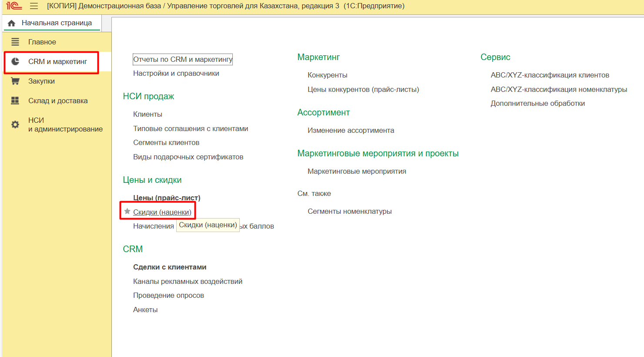Viewport: 644px width, 357px height.
Task: Open Маркетинговые мероприятия link
Action: 357,171
